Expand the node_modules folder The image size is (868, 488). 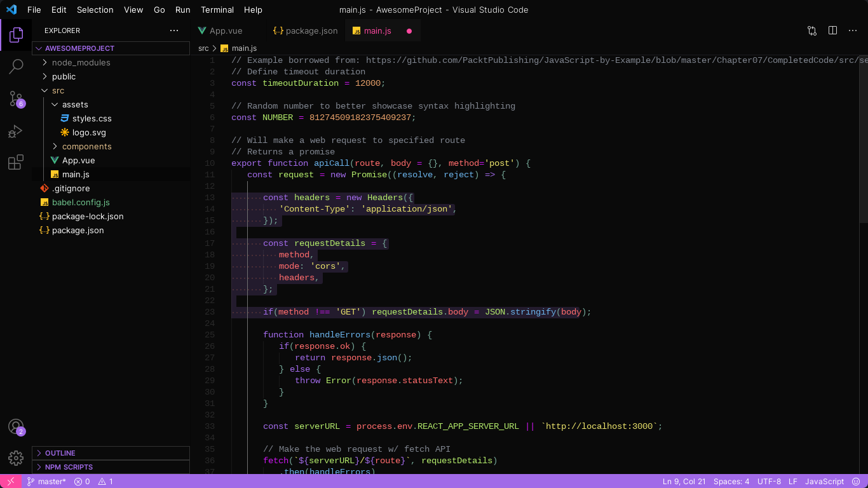(81, 62)
